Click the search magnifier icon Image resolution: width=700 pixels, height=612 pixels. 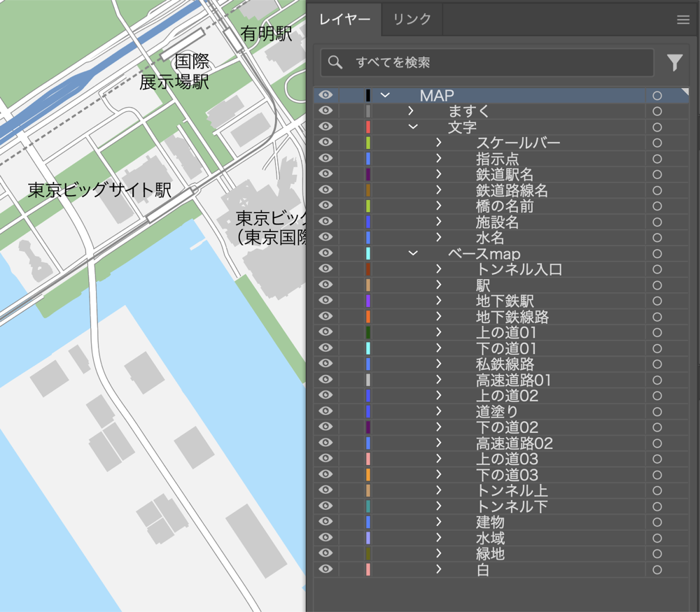[x=334, y=63]
